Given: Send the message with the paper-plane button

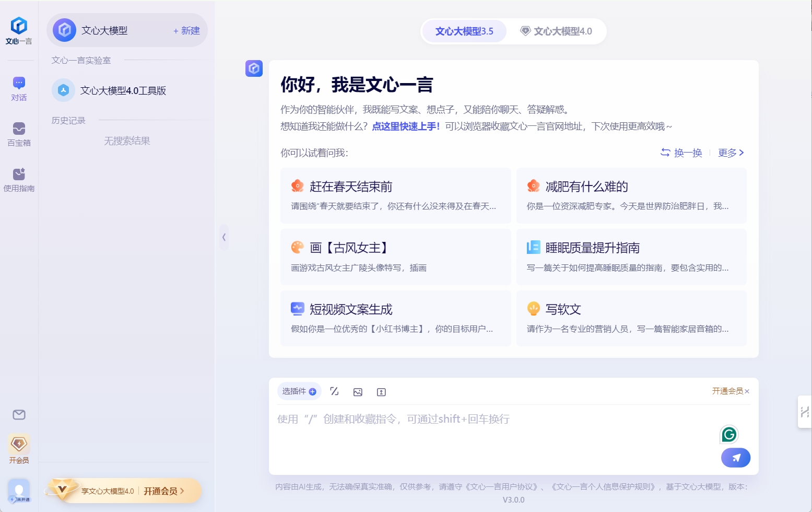Looking at the screenshot, I should pos(736,458).
